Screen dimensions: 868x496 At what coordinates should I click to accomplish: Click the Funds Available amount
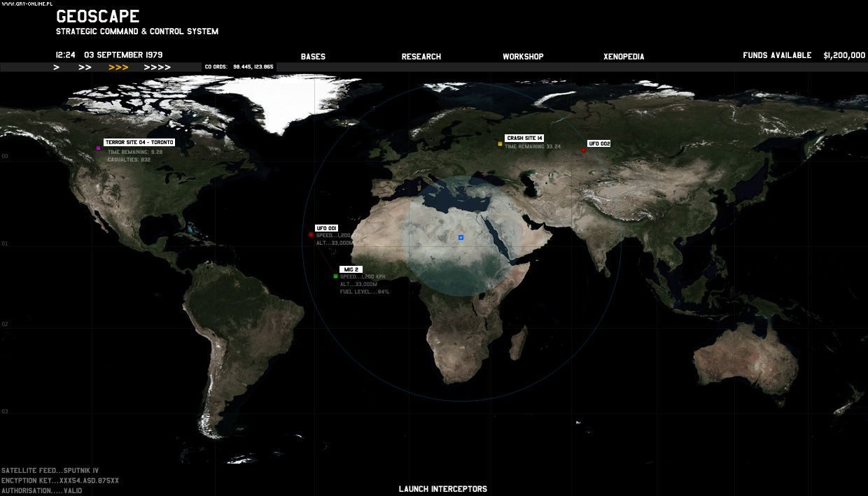(x=844, y=55)
